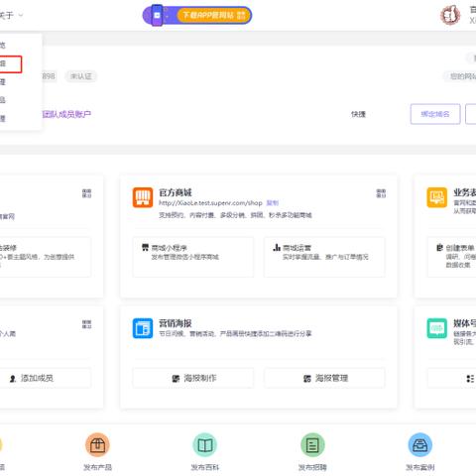The height and width of the screenshot is (476, 476).
Task: Show the QR code on 官方商城 card
Action: (x=381, y=193)
